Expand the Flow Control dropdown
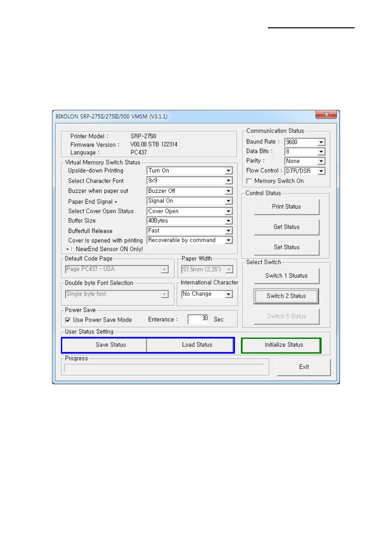 [305, 171]
